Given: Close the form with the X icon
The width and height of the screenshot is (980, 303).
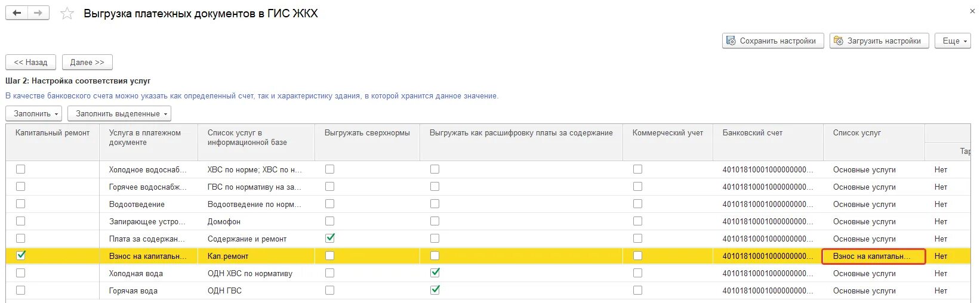Looking at the screenshot, I should pos(972,11).
